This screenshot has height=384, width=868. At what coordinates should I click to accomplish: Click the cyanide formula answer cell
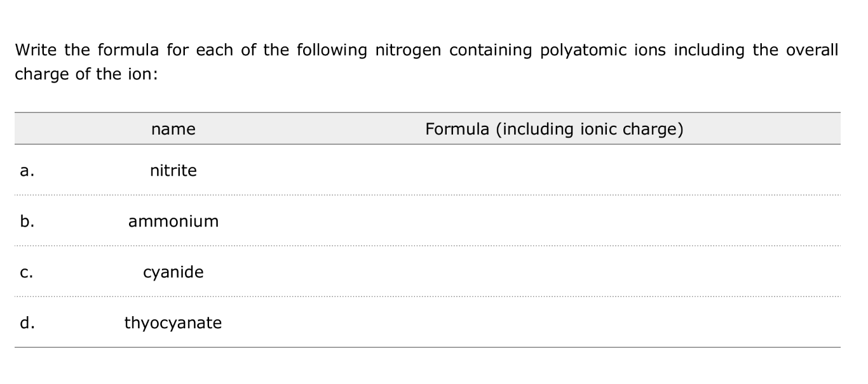(x=554, y=272)
